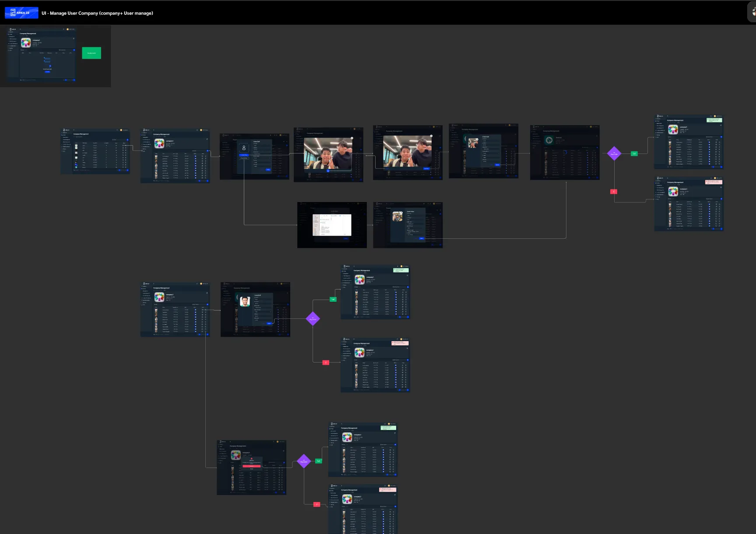Open the user list frame starting the middle flow

point(175,310)
